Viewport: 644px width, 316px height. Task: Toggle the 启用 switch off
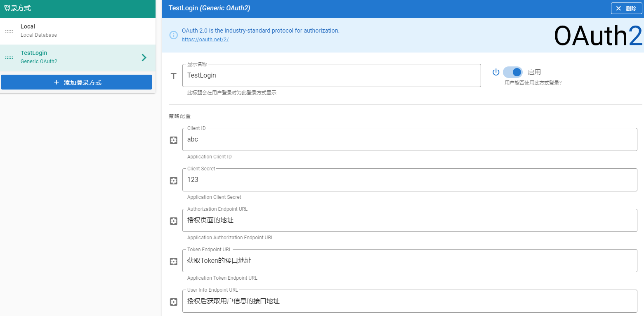coord(513,72)
